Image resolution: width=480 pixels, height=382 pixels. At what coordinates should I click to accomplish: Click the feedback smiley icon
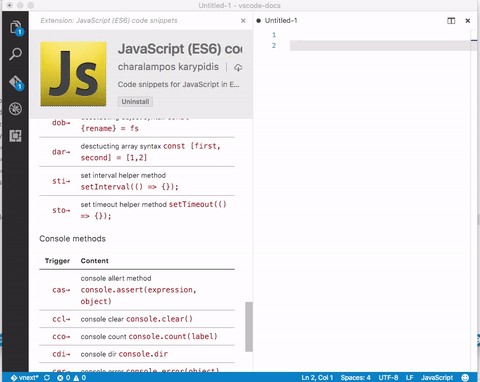(x=465, y=377)
